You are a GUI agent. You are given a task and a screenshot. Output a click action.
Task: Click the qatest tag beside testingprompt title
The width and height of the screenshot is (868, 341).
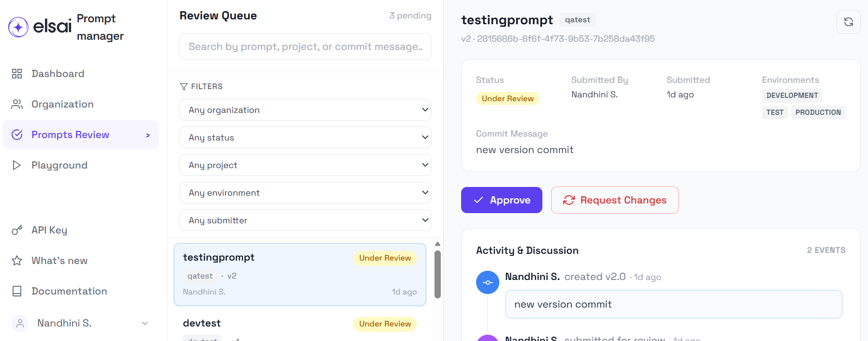click(x=577, y=20)
